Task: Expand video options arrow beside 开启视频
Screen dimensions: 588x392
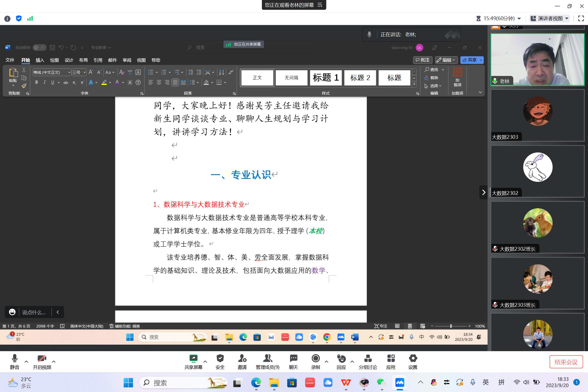Action: pyautogui.click(x=54, y=362)
